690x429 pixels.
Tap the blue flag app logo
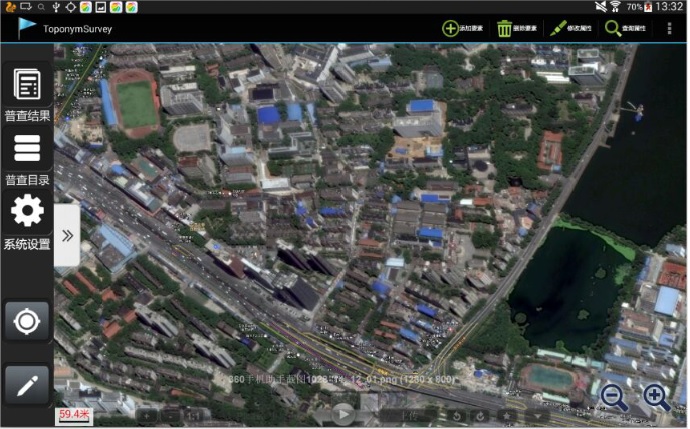[x=26, y=28]
